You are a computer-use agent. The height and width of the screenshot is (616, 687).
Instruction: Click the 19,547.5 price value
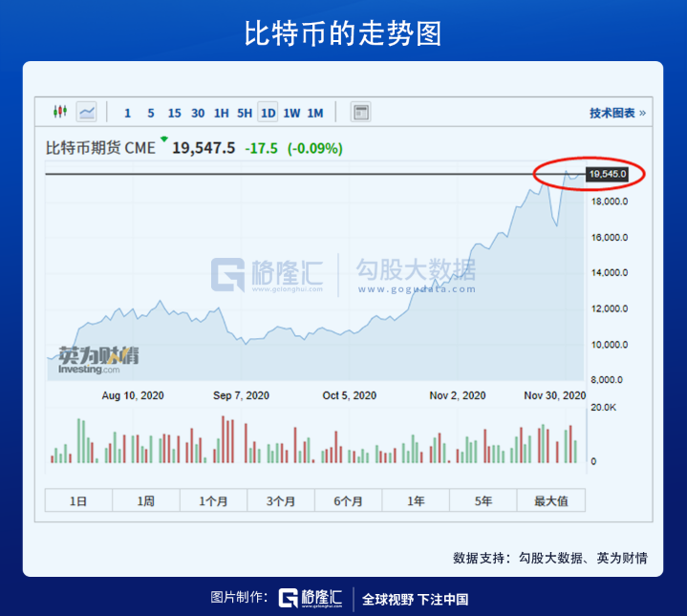[x=204, y=148]
